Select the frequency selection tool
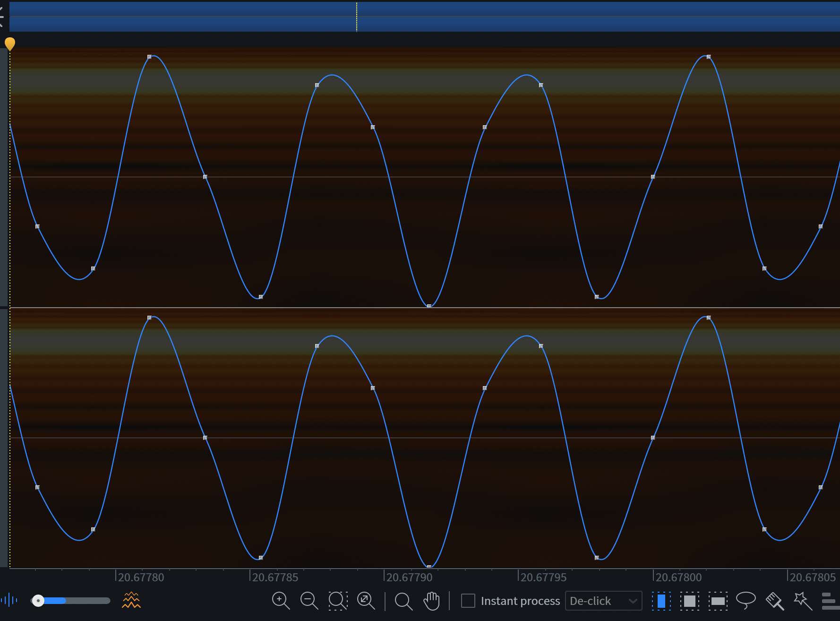The height and width of the screenshot is (621, 840). (718, 601)
